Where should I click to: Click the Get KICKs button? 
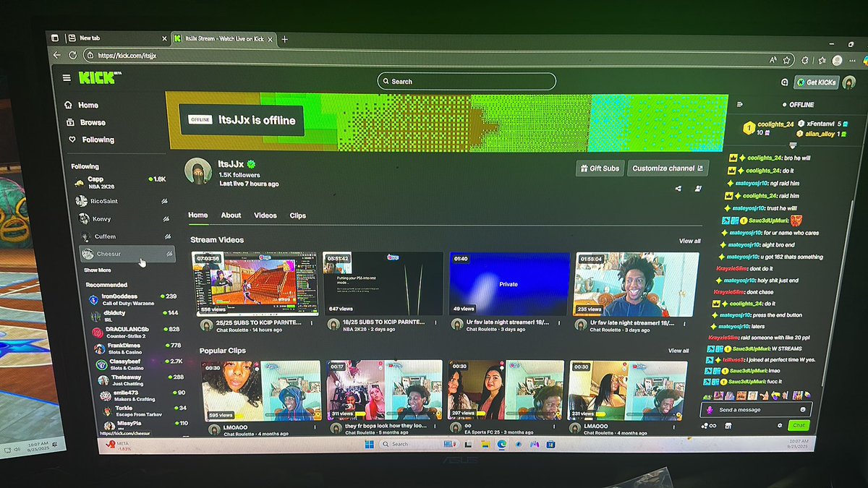point(816,82)
